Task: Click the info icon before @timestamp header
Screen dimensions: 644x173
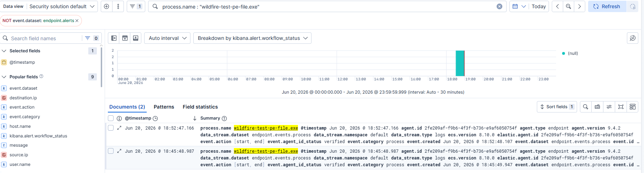Action: [x=119, y=118]
